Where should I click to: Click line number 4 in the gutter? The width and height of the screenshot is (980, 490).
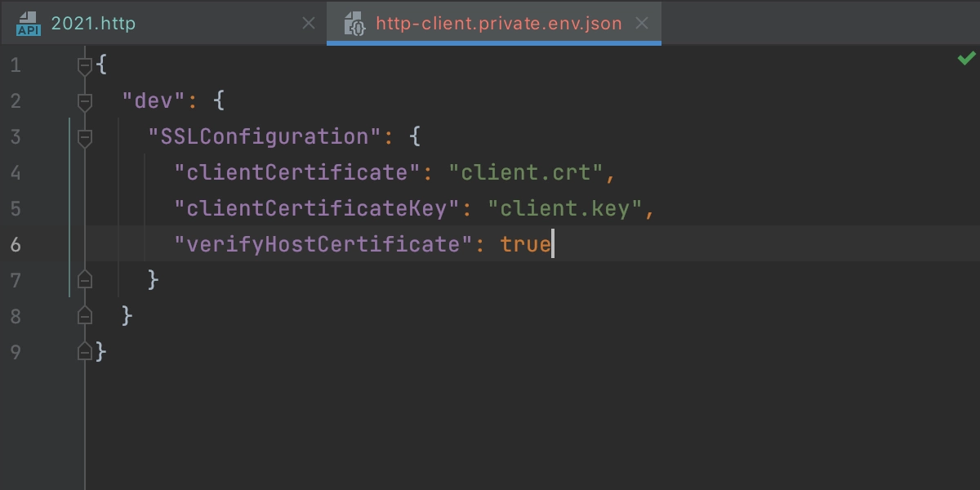pyautogui.click(x=16, y=173)
